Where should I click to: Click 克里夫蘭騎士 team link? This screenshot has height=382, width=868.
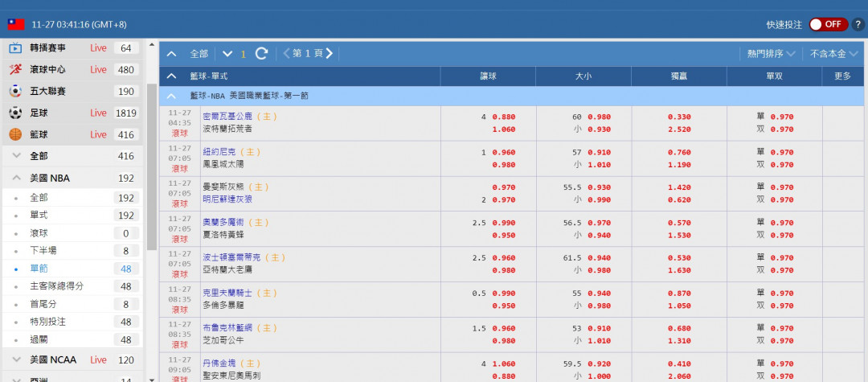coord(227,293)
